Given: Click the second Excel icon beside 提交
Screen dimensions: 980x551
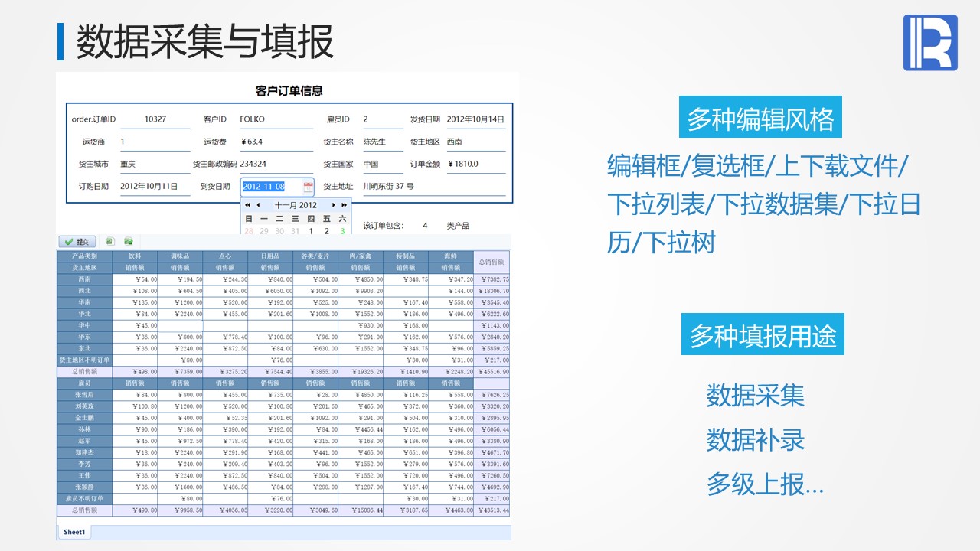Looking at the screenshot, I should [129, 241].
